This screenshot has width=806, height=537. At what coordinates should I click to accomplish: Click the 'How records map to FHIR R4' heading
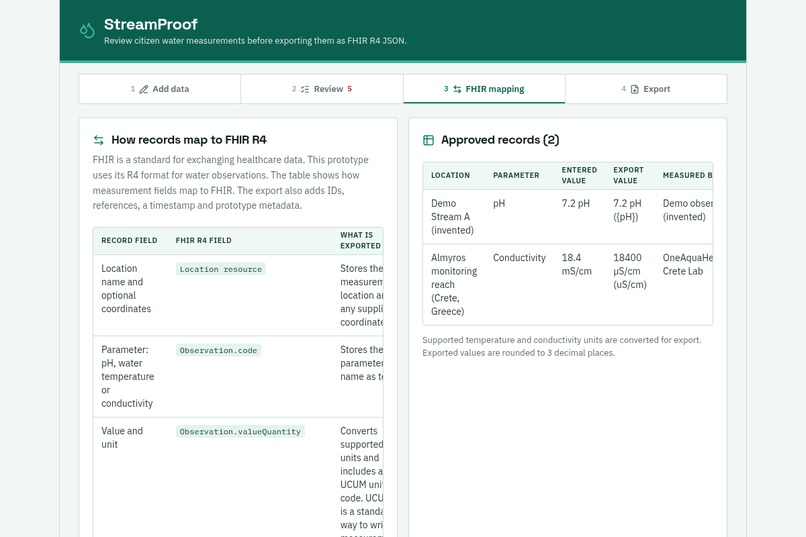click(189, 140)
